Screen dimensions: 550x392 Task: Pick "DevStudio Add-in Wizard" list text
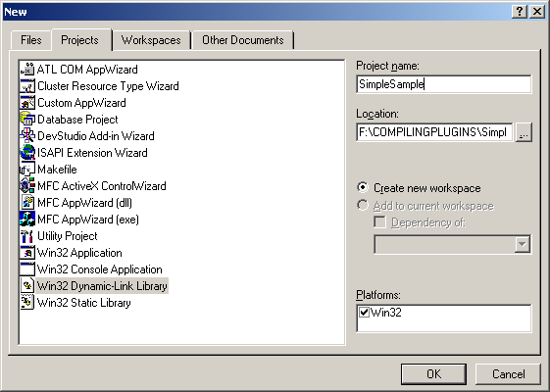coord(96,136)
